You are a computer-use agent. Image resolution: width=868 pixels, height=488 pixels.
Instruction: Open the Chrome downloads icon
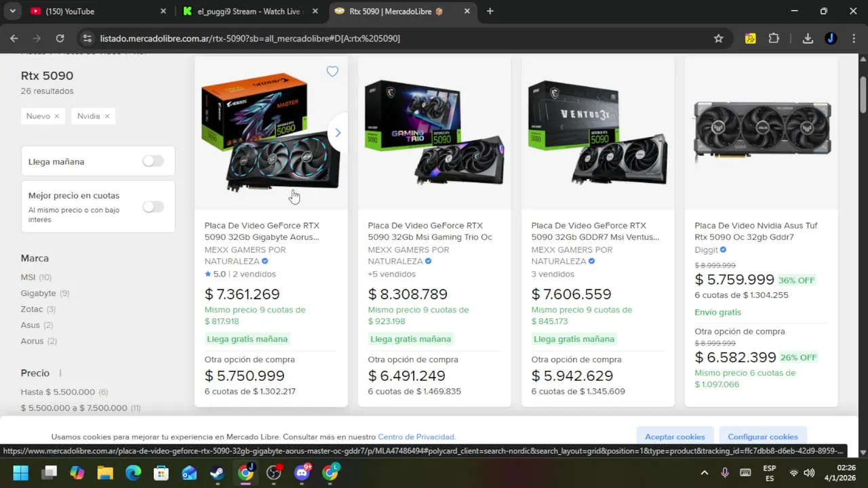click(x=808, y=39)
